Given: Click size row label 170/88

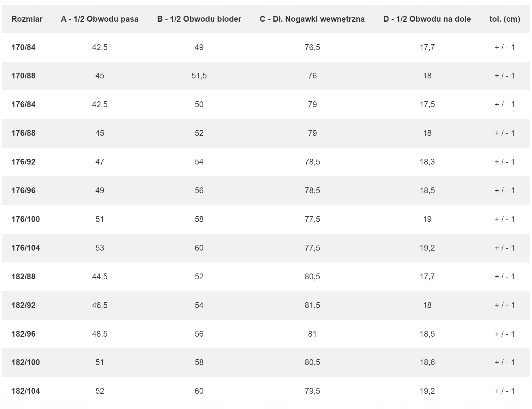Looking at the screenshot, I should coord(24,76).
